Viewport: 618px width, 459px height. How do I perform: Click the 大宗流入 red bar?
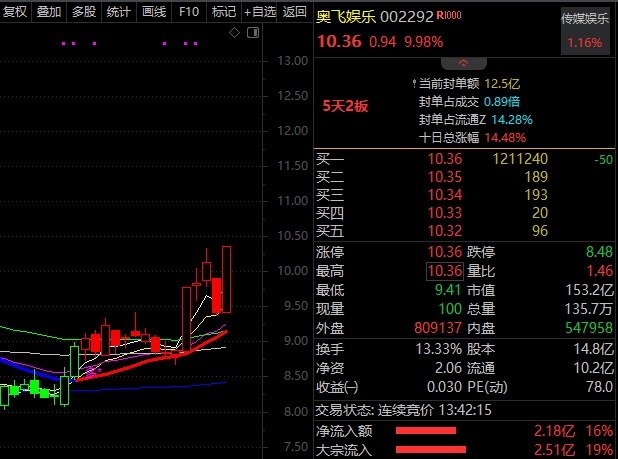[431, 450]
